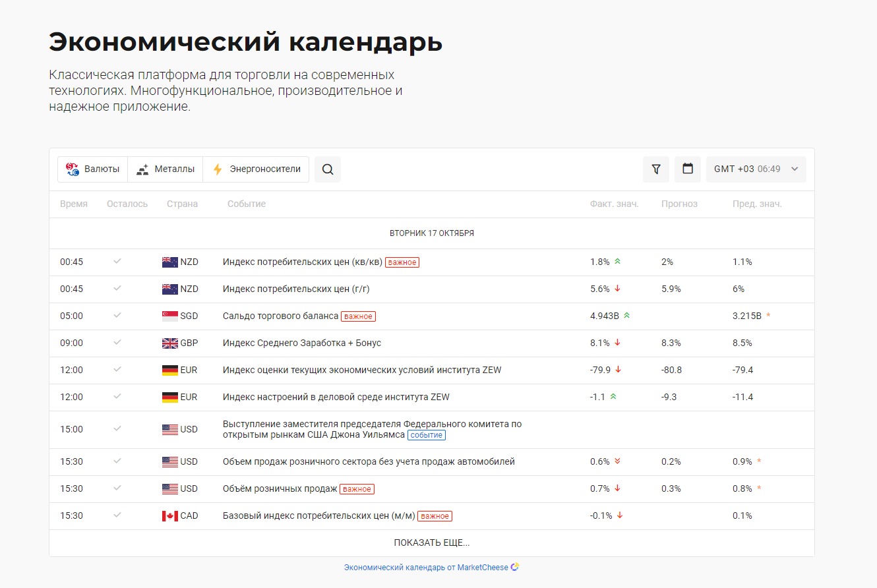Click the ВТОРНИК 17 ОКТЯБРЯ date row
Image resolution: width=877 pixels, height=588 pixels.
pos(432,233)
